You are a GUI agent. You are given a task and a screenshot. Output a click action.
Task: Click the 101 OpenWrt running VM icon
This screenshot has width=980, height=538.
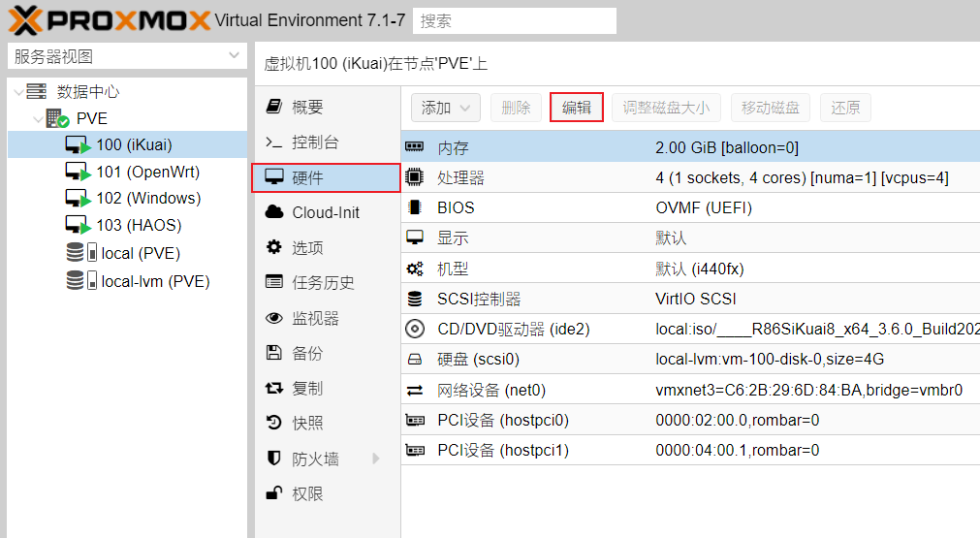pyautogui.click(x=79, y=172)
